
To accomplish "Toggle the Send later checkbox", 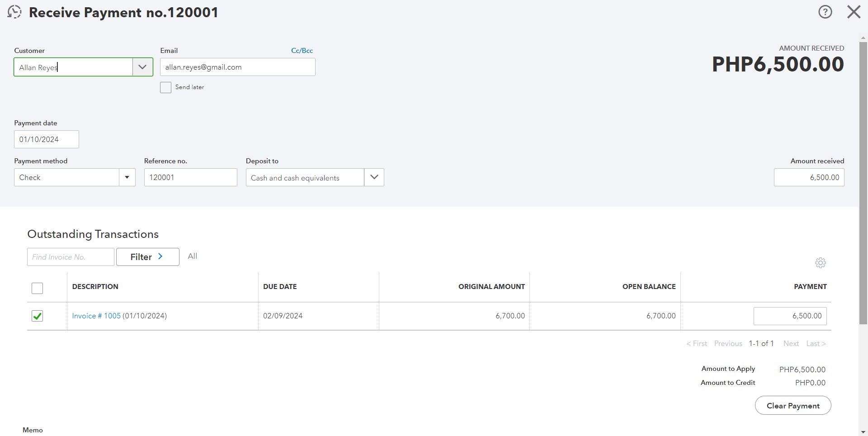I will 165,87.
